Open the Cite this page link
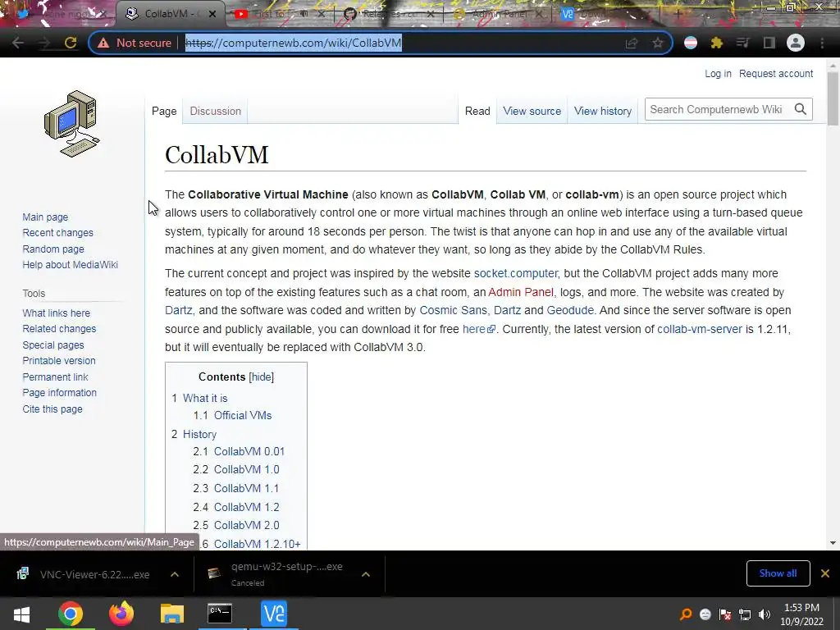 [x=52, y=409]
